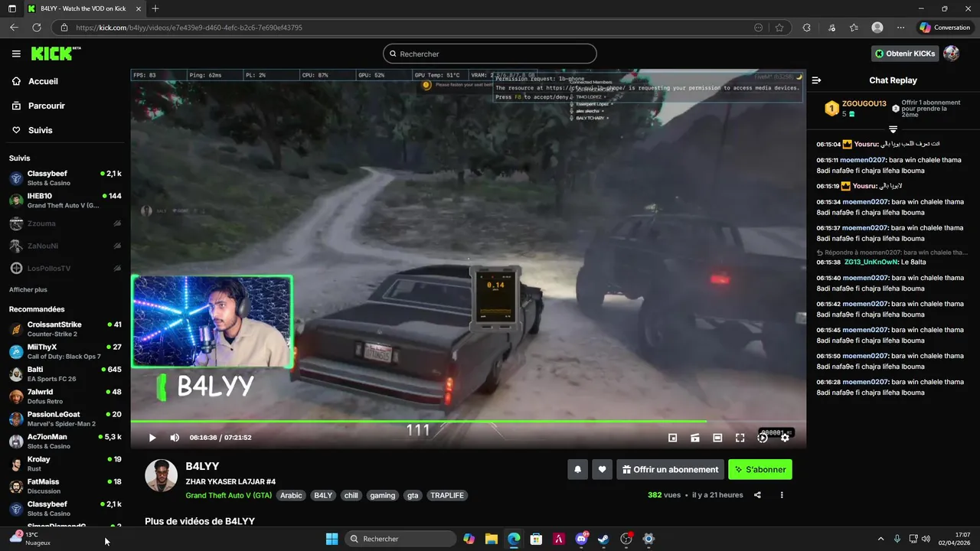This screenshot has width=980, height=551.
Task: Create a clip from the video
Action: [695, 438]
